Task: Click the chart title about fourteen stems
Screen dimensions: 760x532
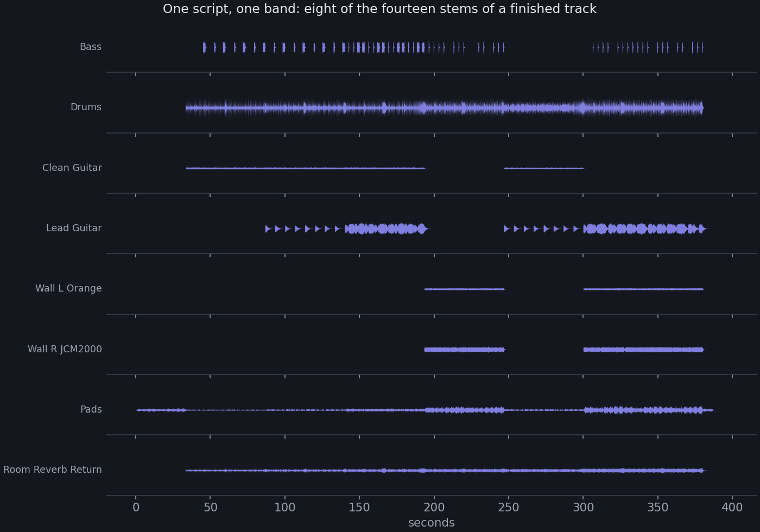Action: click(379, 9)
